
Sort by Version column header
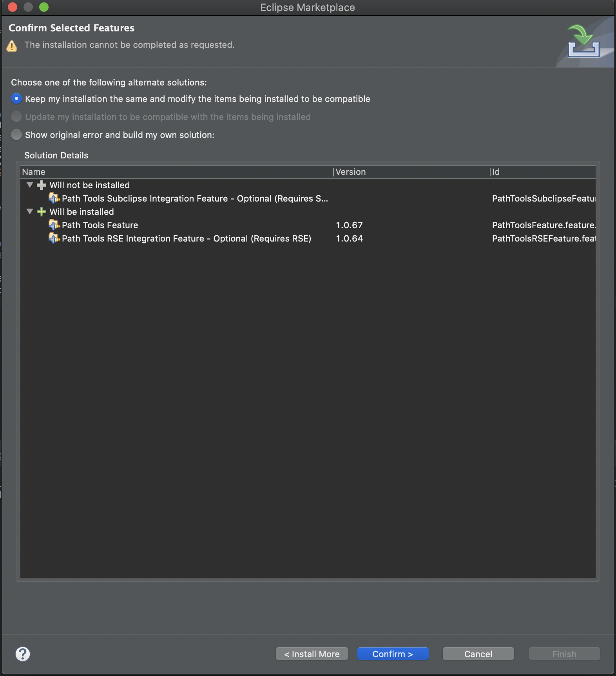(x=411, y=172)
